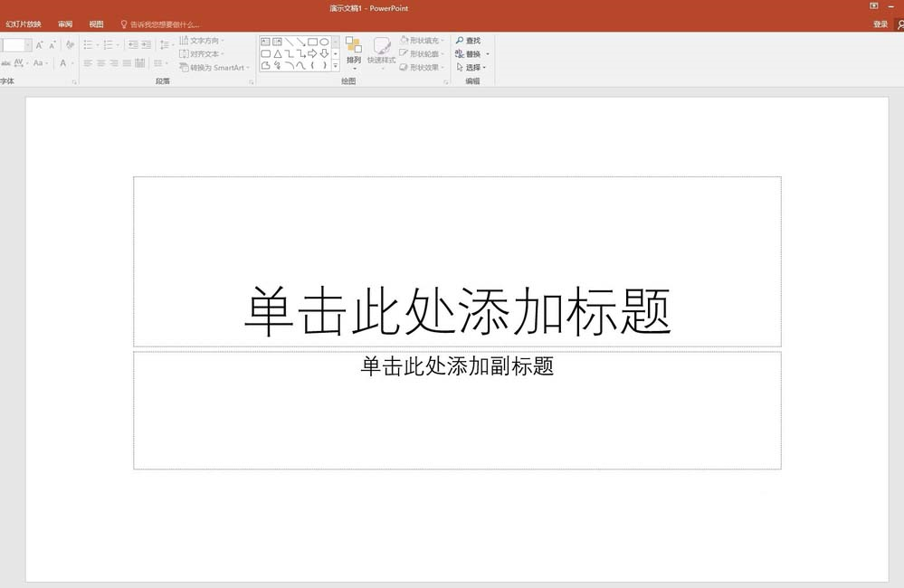This screenshot has height=588, width=904.
Task: Toggle strikethrough text formatting
Action: [5, 62]
